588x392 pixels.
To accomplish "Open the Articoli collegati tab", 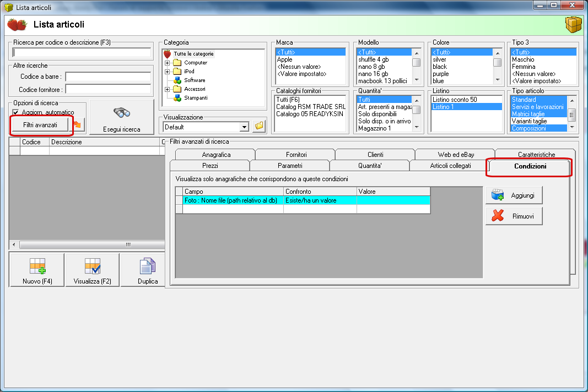I will 450,166.
